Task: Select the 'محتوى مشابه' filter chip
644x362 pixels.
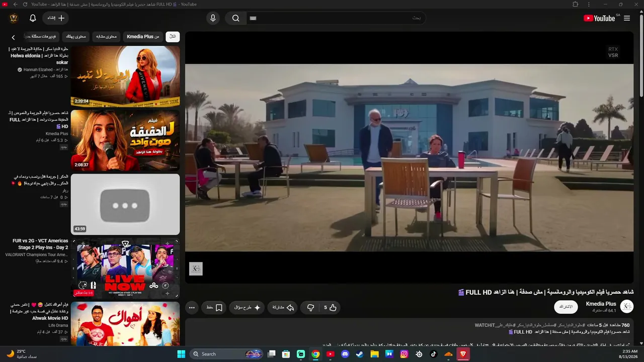Action: coord(106,37)
